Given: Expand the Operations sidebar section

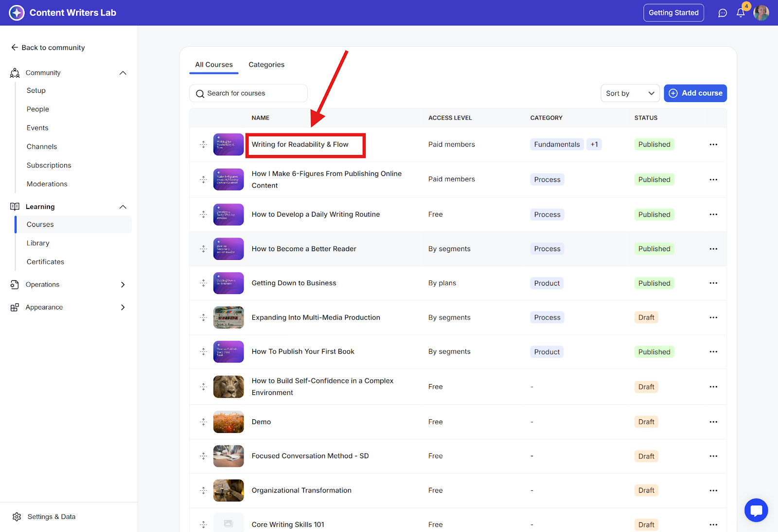Looking at the screenshot, I should point(123,285).
